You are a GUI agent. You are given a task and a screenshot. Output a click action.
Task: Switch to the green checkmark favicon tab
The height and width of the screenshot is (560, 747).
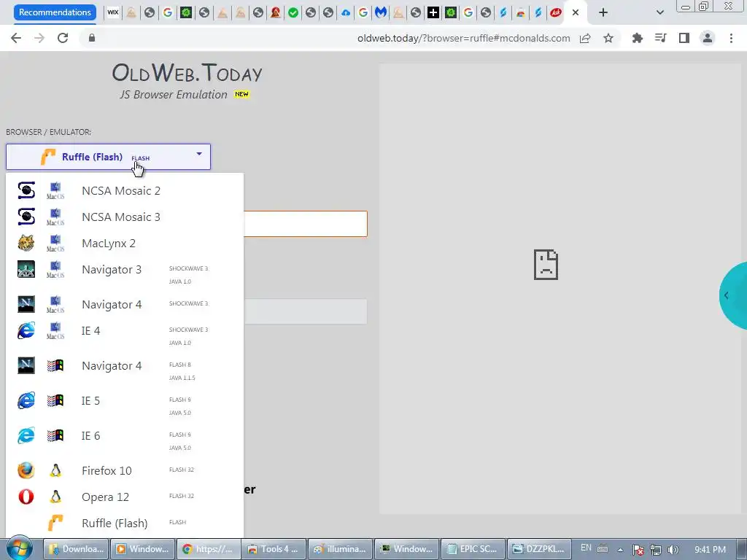pyautogui.click(x=293, y=12)
